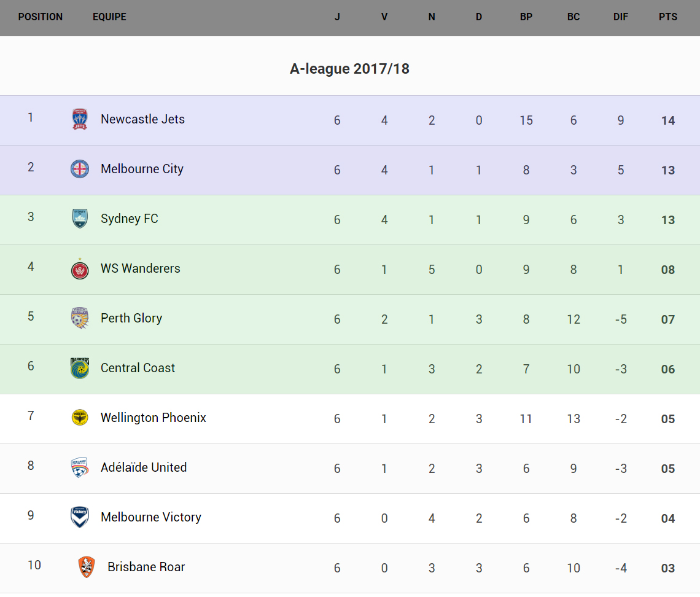
Task: Open the Newcastle Jets team name
Action: (x=142, y=119)
